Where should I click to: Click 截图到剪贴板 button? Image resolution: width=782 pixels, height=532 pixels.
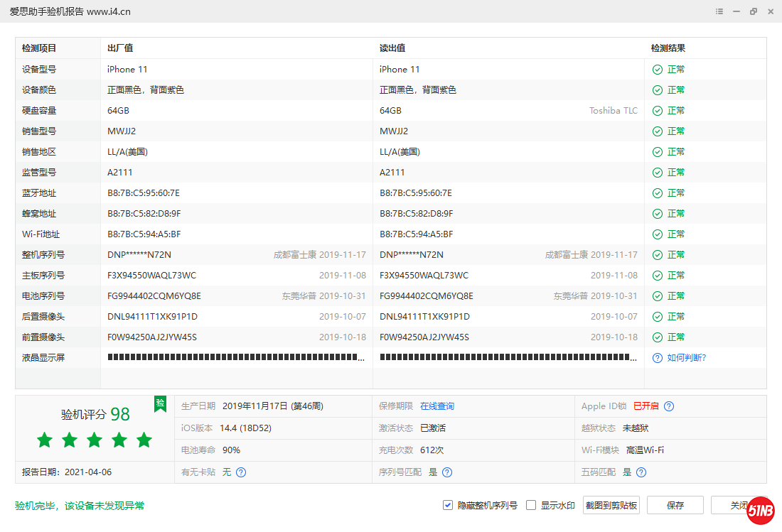(611, 505)
